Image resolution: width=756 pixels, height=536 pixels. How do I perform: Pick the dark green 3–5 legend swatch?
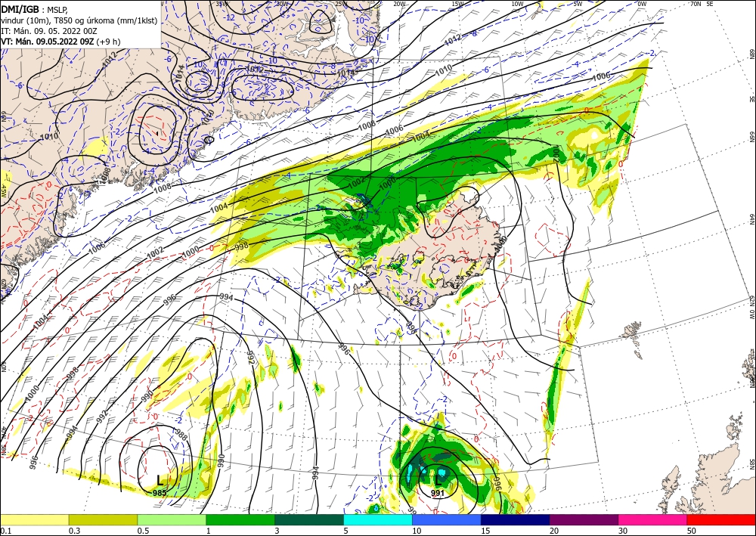[x=309, y=520]
